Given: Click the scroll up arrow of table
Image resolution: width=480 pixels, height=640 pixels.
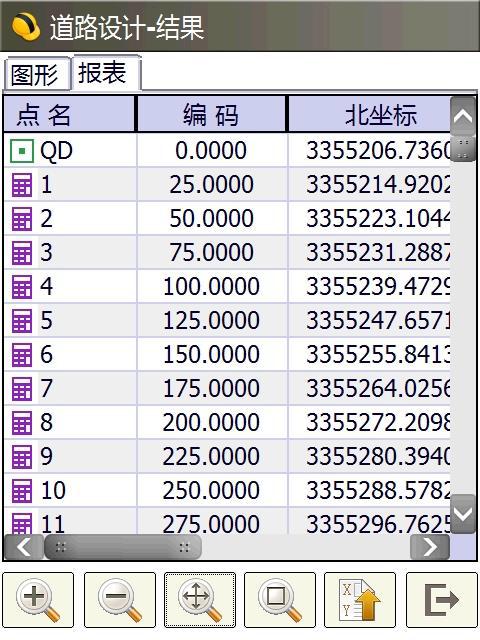Looking at the screenshot, I should pos(463,118).
